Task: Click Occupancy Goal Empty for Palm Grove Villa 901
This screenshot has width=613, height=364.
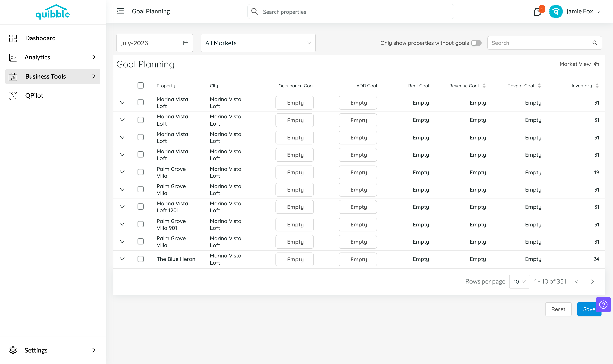Action: (294, 224)
